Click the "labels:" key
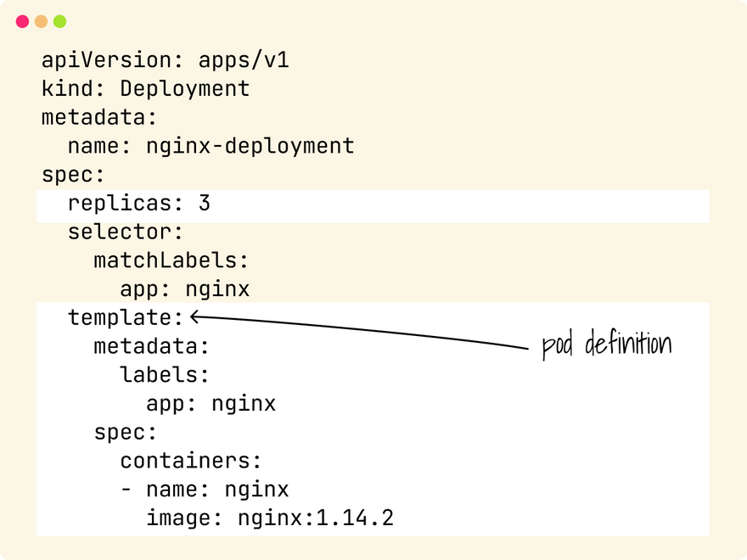Viewport: 747px width, 560px height. pyautogui.click(x=165, y=375)
